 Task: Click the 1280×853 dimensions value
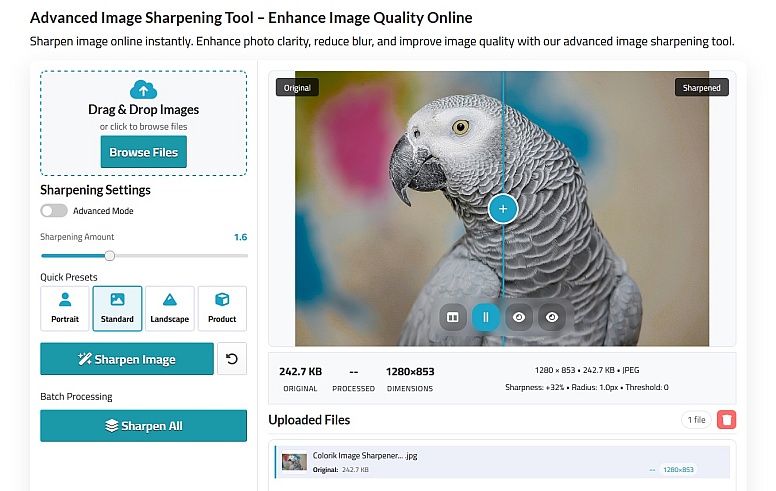tap(410, 371)
